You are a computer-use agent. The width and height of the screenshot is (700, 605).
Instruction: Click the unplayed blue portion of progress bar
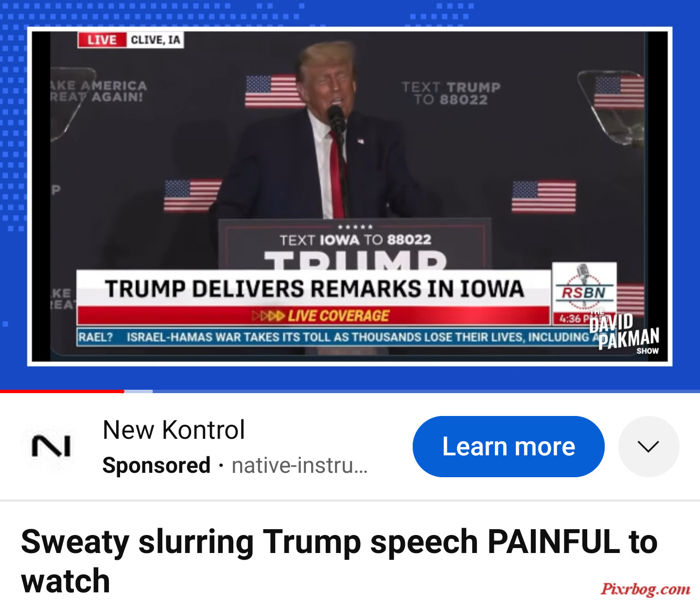click(x=426, y=391)
